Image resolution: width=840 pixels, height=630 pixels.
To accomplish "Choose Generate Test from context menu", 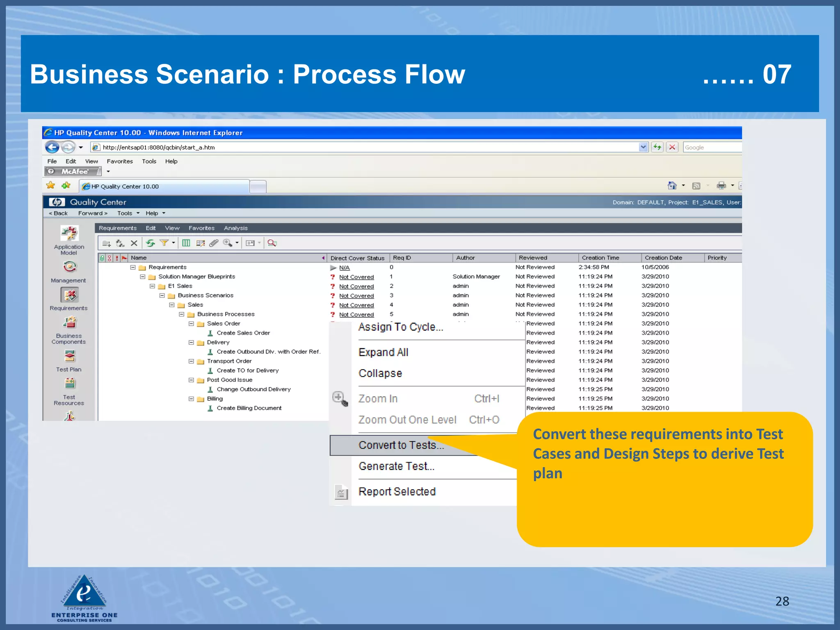I will 397,466.
